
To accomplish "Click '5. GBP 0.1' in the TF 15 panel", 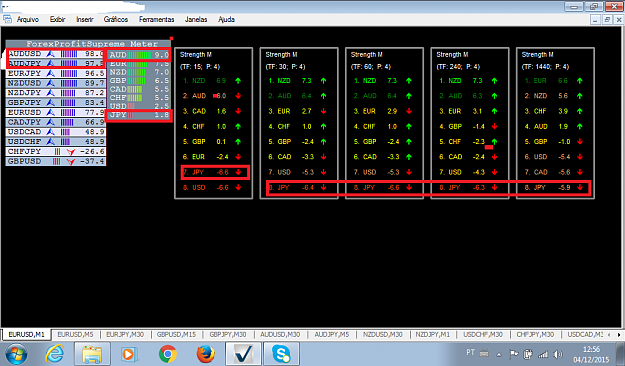I will pyautogui.click(x=204, y=142).
